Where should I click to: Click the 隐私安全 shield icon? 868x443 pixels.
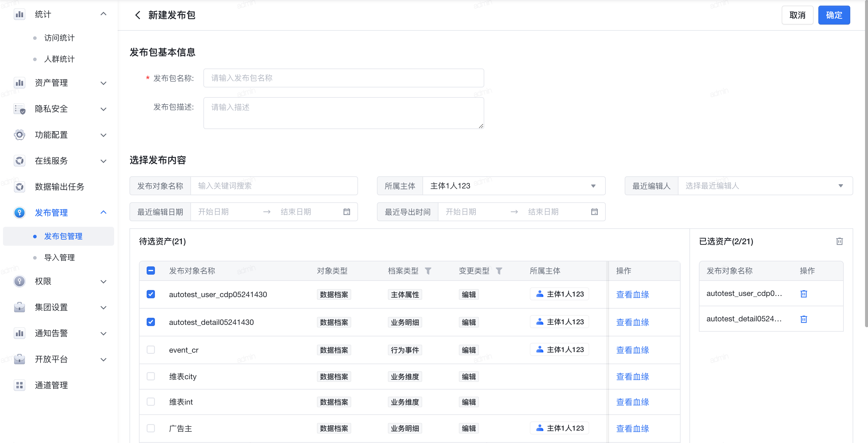click(x=20, y=109)
